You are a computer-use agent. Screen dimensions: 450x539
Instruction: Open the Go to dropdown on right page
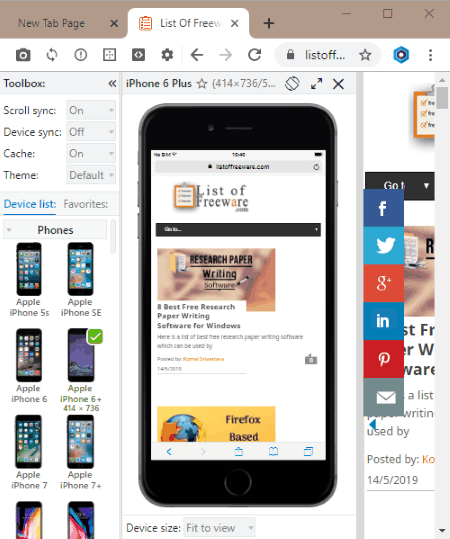(400, 186)
